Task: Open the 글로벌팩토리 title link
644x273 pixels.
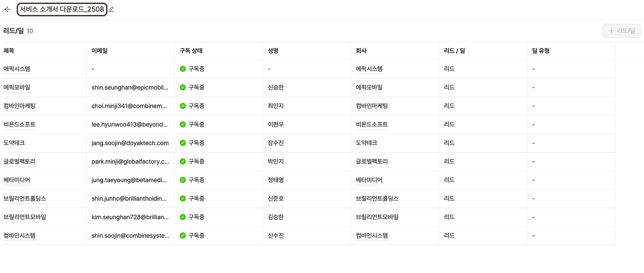Action: (19, 161)
